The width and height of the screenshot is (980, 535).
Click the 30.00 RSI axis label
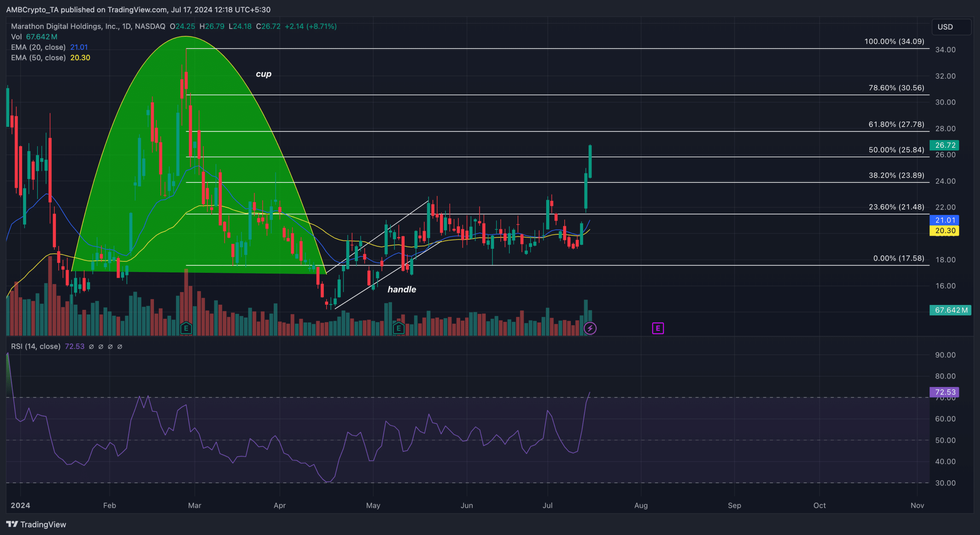pyautogui.click(x=946, y=483)
